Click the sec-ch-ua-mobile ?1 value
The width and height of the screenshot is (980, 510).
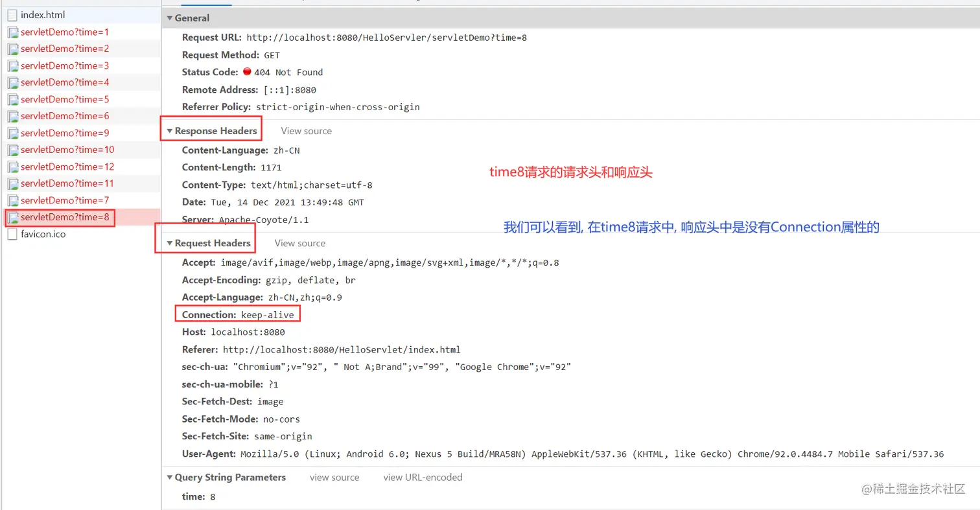pyautogui.click(x=274, y=384)
